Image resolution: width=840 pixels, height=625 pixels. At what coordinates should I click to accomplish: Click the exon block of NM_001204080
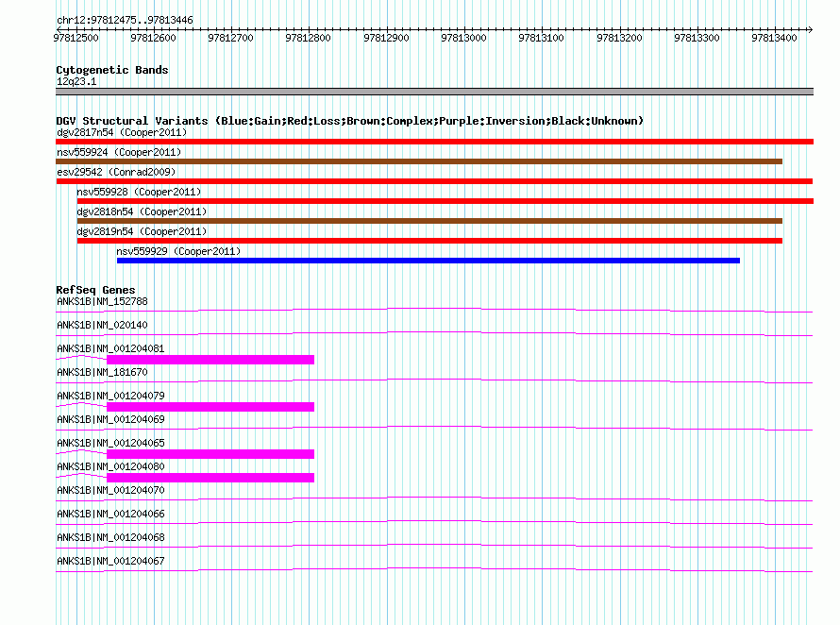pos(210,478)
